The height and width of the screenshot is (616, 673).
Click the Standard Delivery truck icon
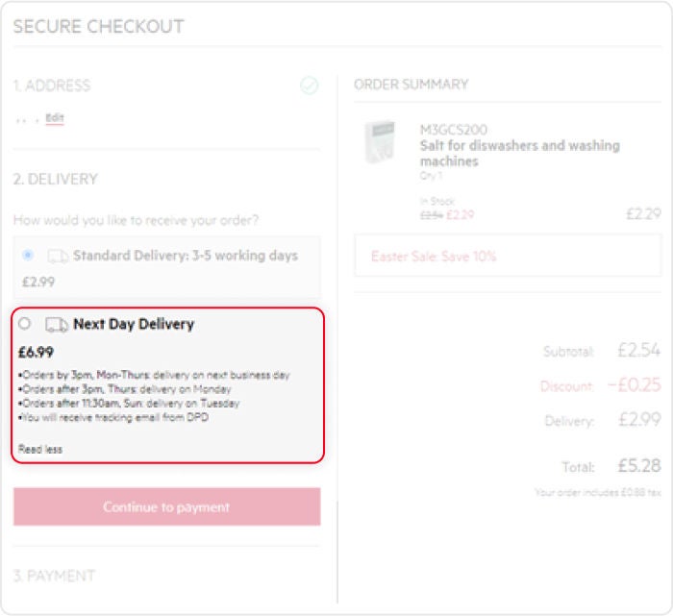(58, 257)
